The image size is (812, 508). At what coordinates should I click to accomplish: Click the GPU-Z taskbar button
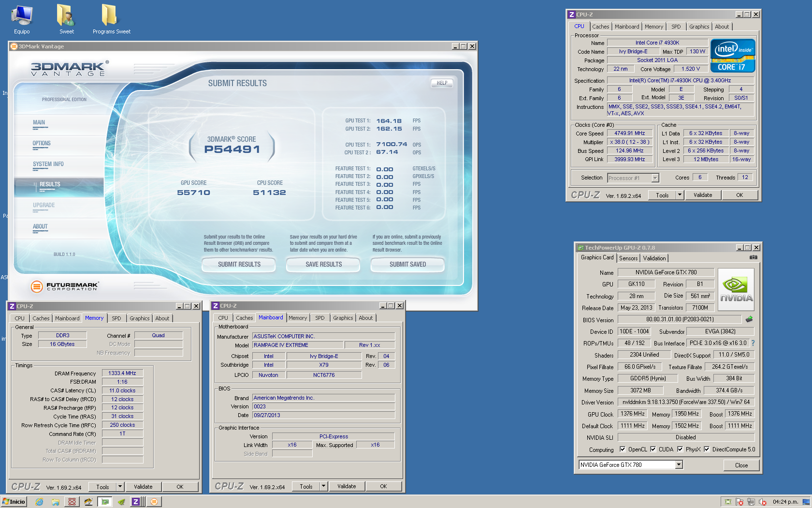pos(105,502)
